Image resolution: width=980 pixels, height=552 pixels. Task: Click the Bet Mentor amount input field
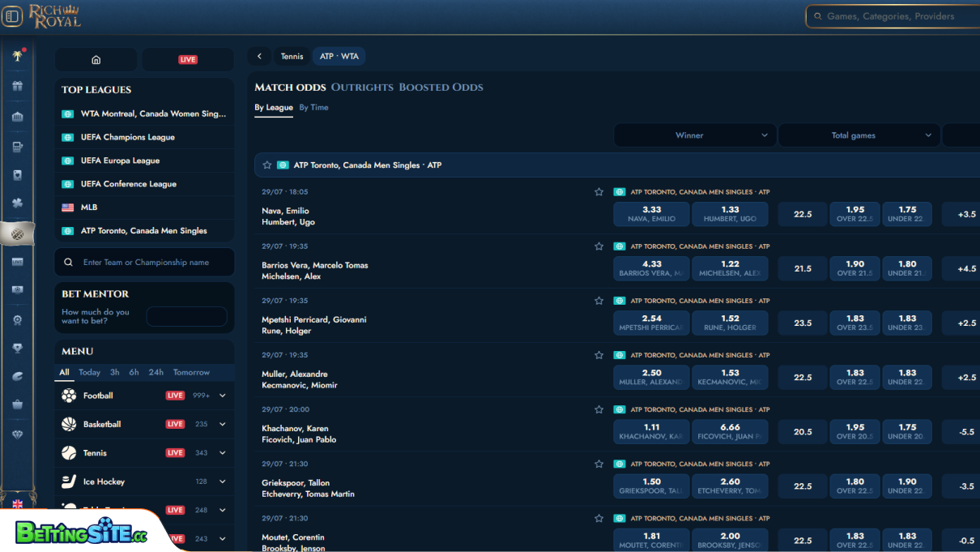click(x=186, y=316)
